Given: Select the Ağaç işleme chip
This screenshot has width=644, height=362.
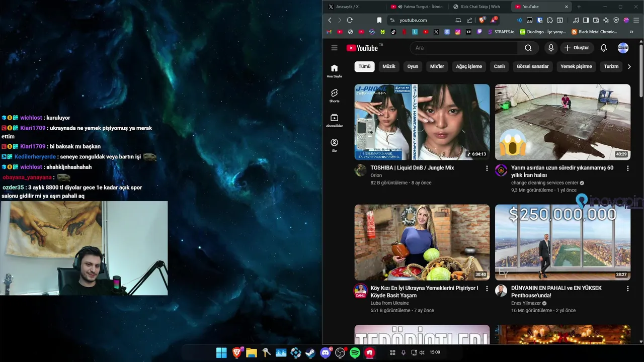Looking at the screenshot, I should [469, 66].
